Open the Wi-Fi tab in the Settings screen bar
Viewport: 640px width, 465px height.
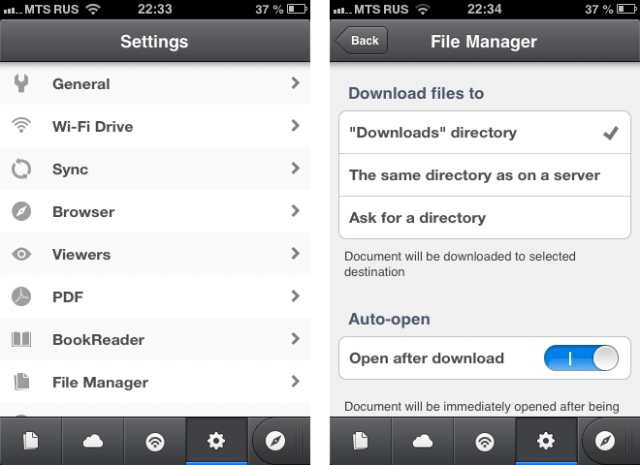(x=155, y=441)
